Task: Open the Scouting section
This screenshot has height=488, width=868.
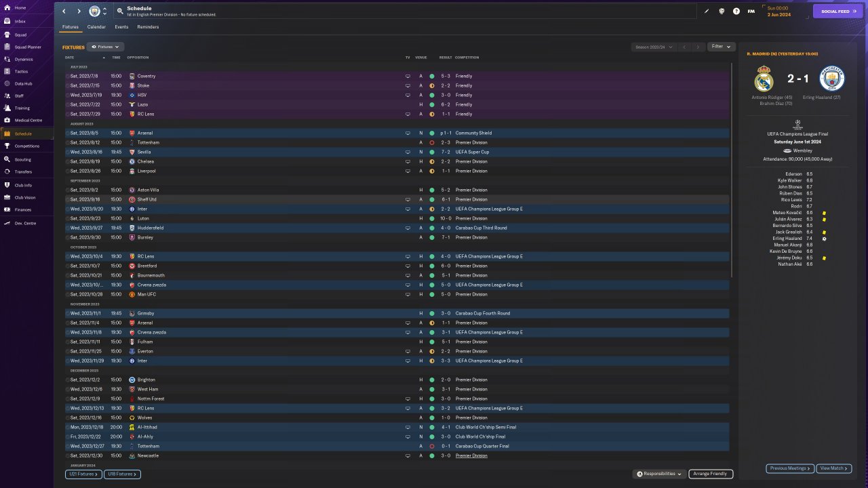Action: 27,159
